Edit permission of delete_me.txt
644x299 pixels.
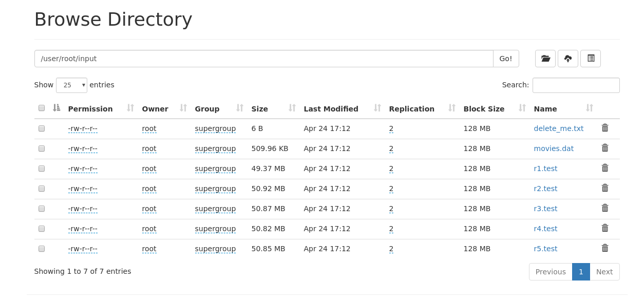(x=83, y=128)
